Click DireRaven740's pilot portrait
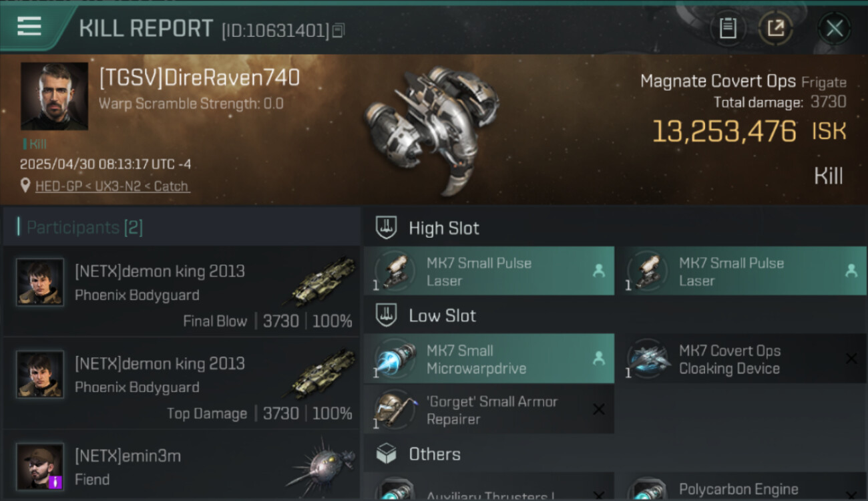The height and width of the screenshot is (501, 868). click(x=54, y=96)
